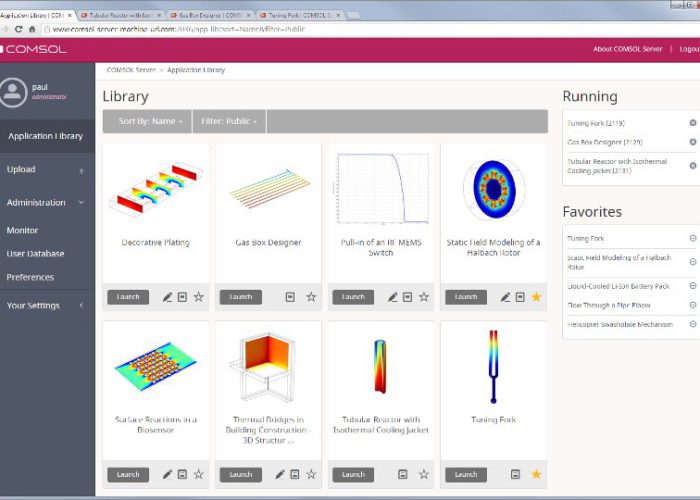Launch the Halbach Rotor app

coord(466,297)
